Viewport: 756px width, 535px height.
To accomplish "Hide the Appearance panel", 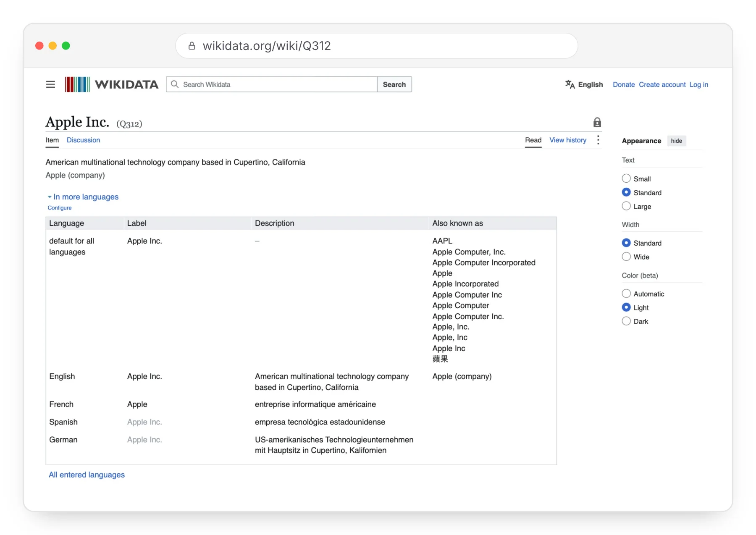I will tap(676, 141).
